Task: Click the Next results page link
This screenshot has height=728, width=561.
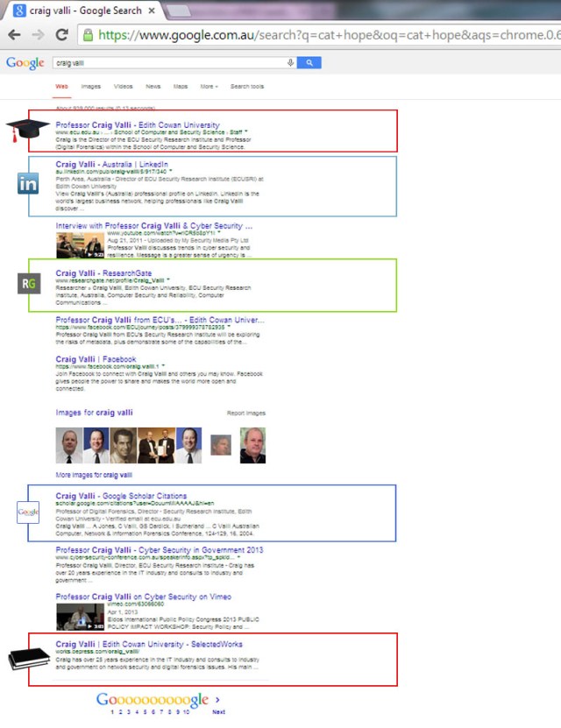Action: [219, 711]
